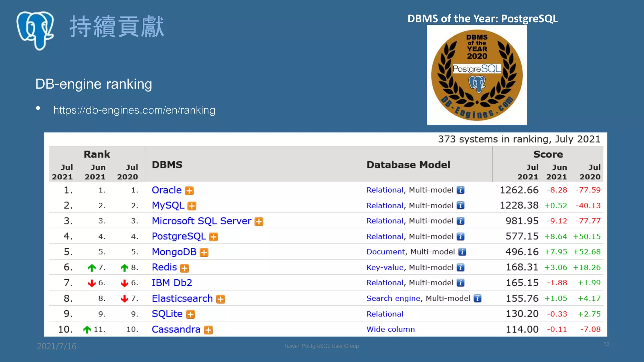Click the green up arrow in the Cassandra row

pyautogui.click(x=87, y=329)
